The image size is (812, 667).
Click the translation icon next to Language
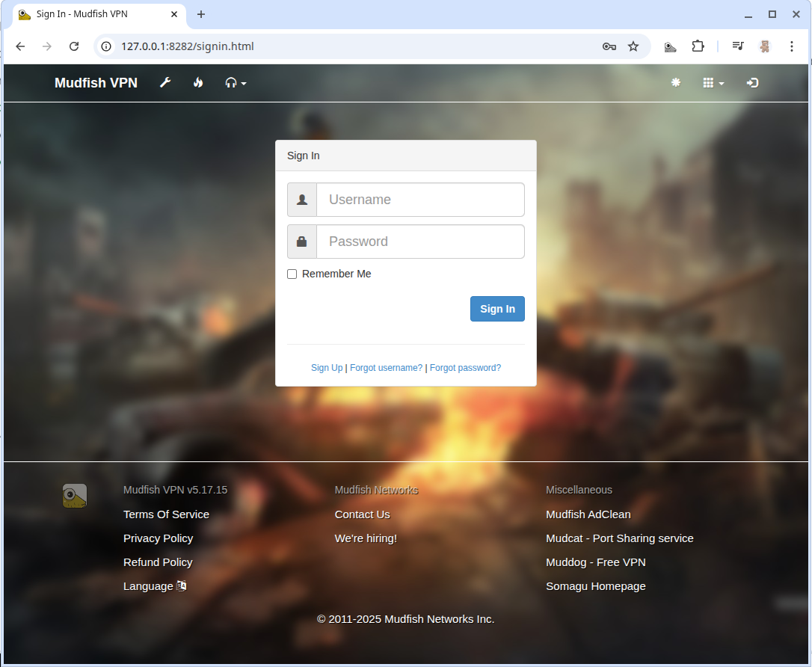point(181,585)
